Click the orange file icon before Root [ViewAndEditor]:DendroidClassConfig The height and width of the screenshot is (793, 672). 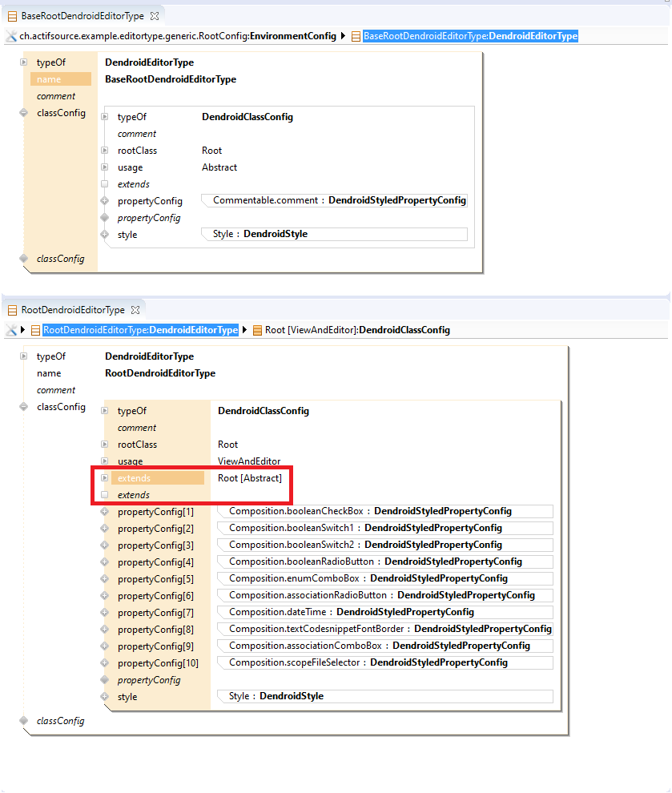click(256, 329)
